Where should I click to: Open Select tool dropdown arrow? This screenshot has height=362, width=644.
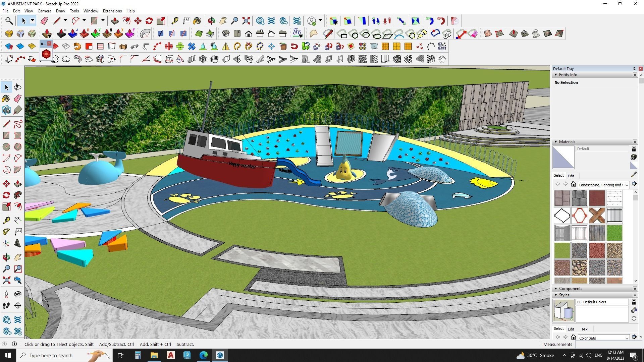tap(33, 21)
